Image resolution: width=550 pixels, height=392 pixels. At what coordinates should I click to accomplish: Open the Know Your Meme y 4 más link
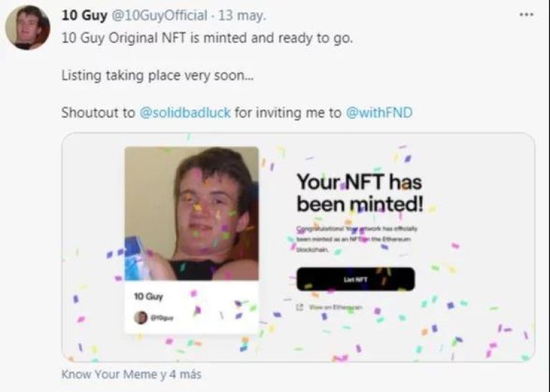(131, 374)
